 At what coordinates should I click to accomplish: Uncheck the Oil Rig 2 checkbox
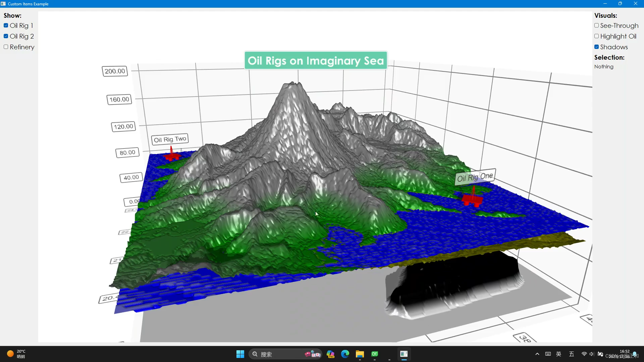tap(6, 36)
